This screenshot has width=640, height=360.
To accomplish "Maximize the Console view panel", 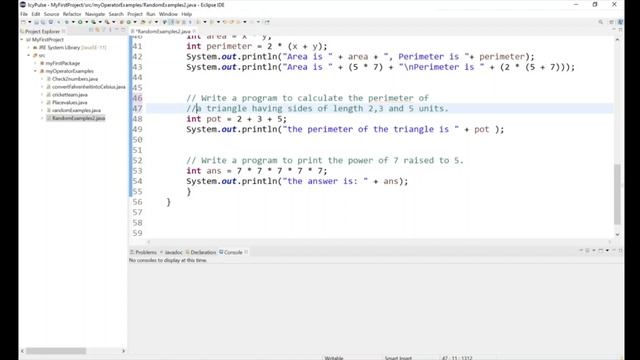I will pyautogui.click(x=620, y=251).
